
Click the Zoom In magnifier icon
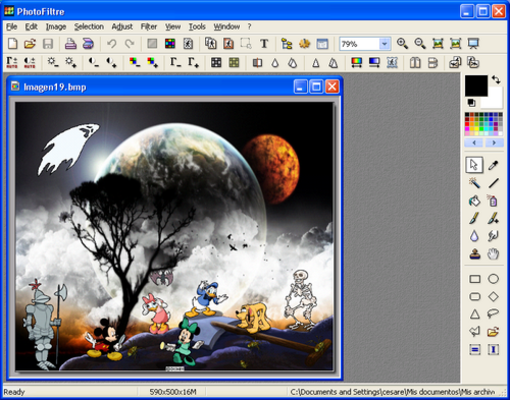point(402,44)
